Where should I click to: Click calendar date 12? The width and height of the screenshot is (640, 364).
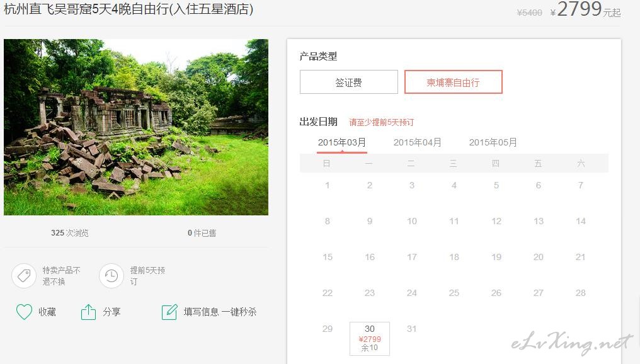tap(496, 221)
